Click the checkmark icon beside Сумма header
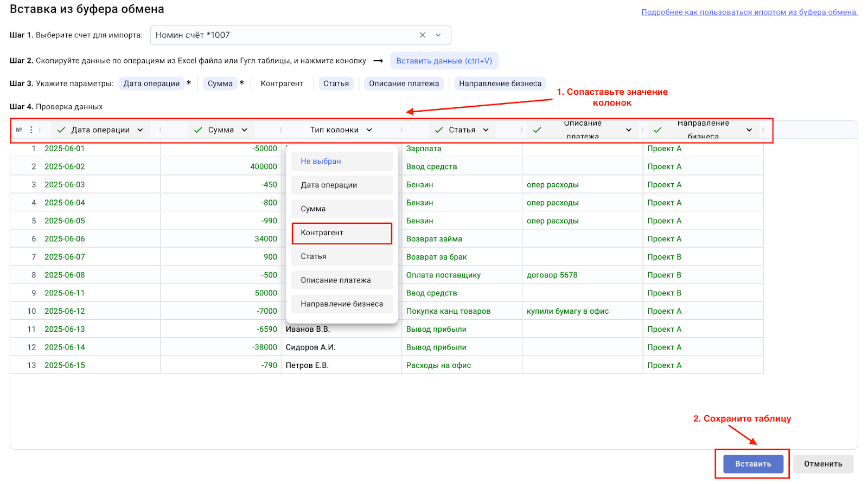 198,130
